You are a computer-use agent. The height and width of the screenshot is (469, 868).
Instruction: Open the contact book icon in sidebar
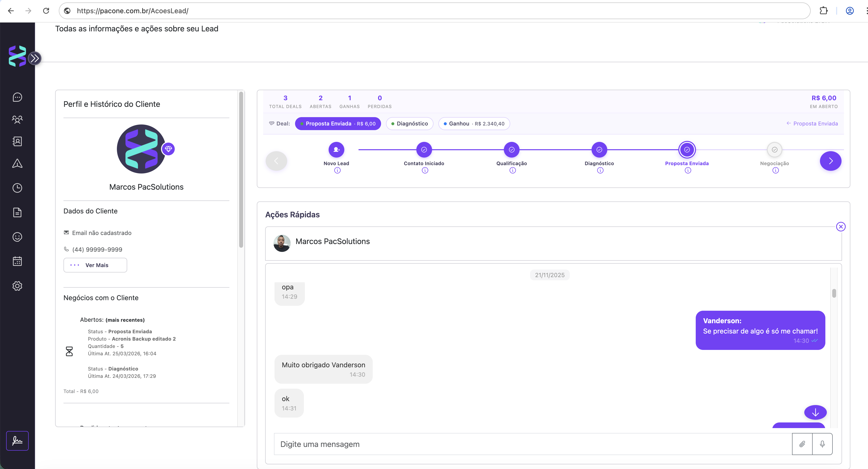pyautogui.click(x=17, y=142)
